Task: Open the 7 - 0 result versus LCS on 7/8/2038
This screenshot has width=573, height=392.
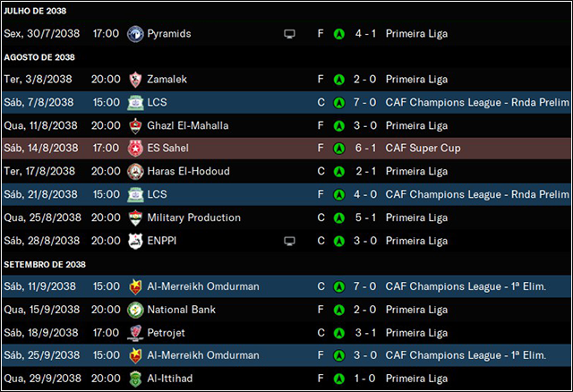Action: [364, 102]
